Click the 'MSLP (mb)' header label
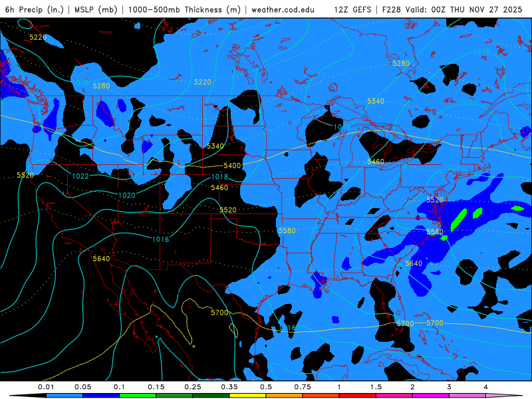Screen dimensions: 532x399 coord(96,9)
